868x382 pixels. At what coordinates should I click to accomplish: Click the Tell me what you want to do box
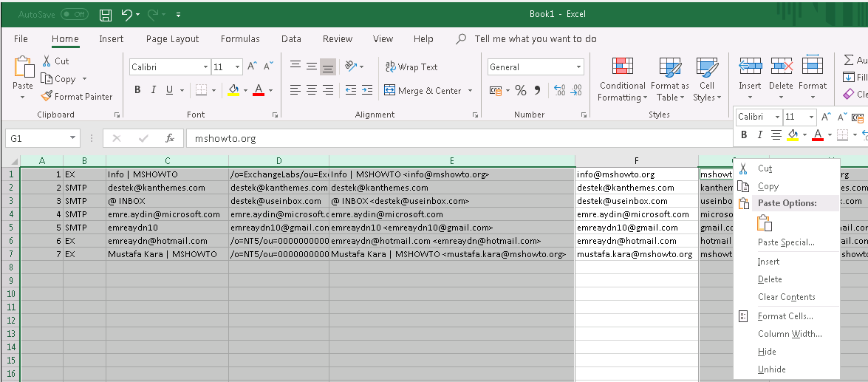536,38
